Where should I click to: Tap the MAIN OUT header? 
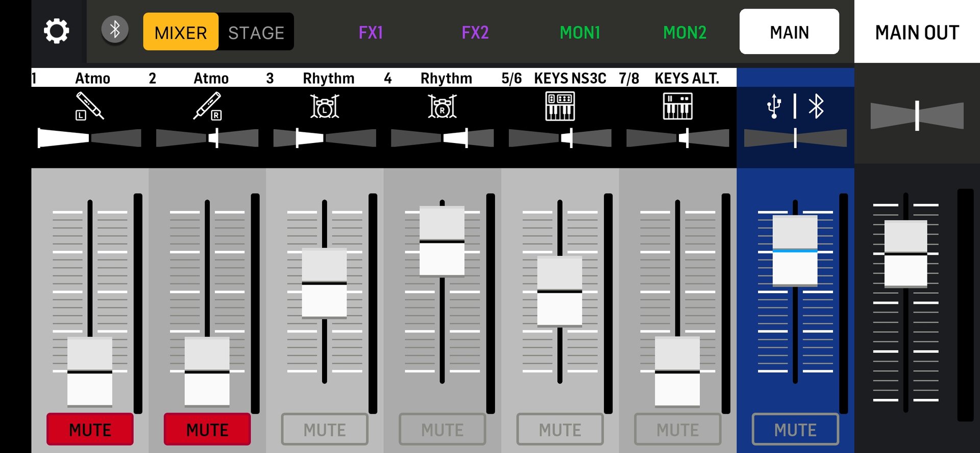[917, 32]
